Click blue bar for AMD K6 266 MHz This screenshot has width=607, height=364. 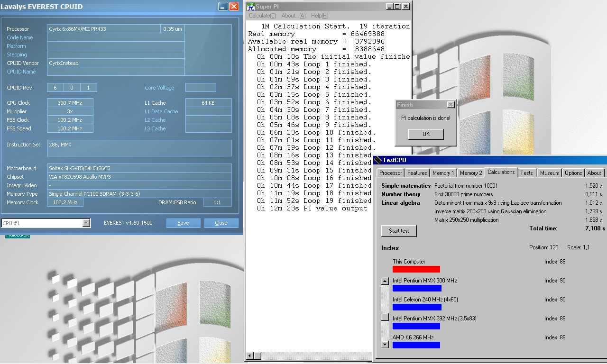(x=416, y=345)
